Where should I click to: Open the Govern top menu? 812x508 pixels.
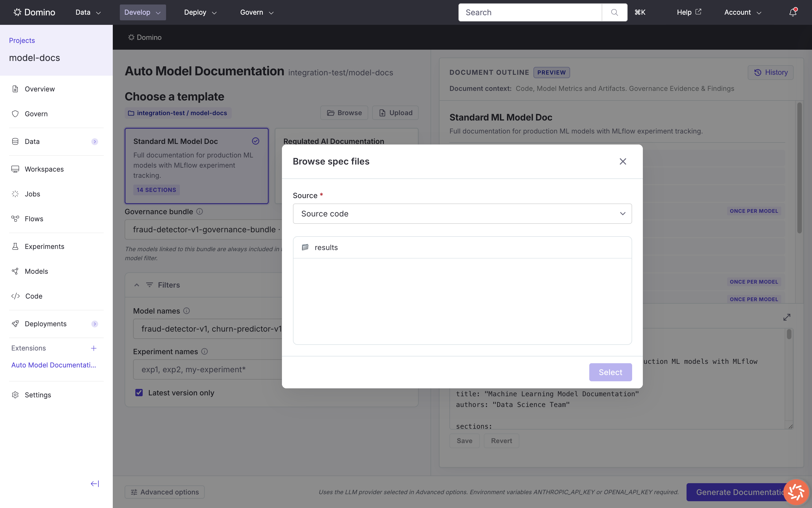point(257,12)
